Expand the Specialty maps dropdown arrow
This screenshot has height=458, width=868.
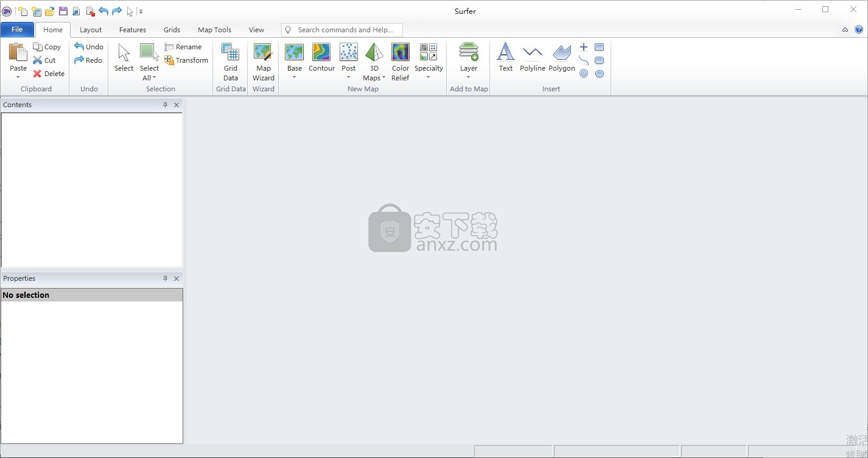[x=429, y=77]
